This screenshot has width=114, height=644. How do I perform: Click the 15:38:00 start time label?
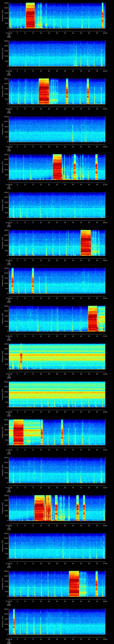(9, 639)
